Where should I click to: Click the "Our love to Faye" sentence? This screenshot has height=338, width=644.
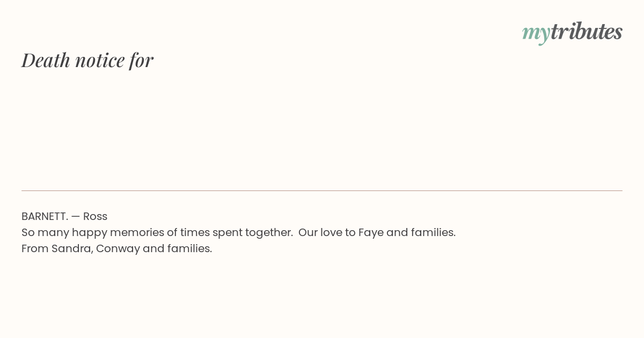pos(377,233)
